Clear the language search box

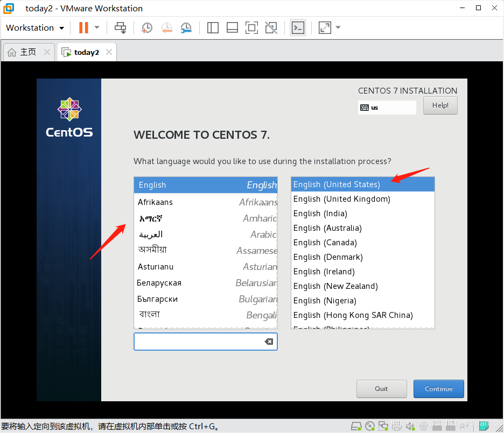269,342
